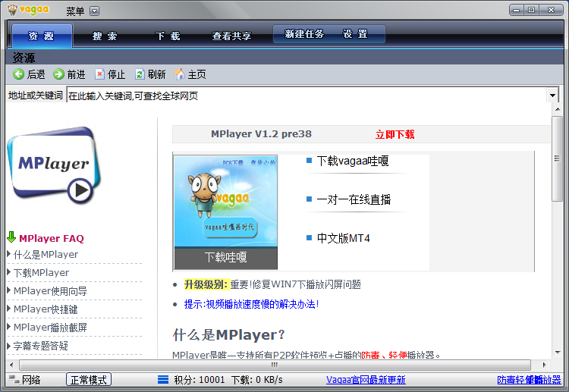
Task: Click the triangle marker beside 什么是MPlayer
Action: pyautogui.click(x=8, y=254)
